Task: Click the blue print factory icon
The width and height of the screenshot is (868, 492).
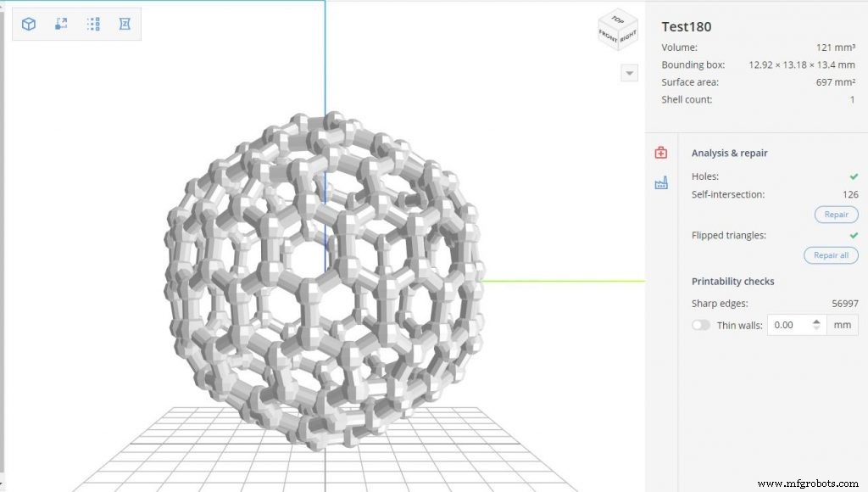Action: click(x=660, y=182)
